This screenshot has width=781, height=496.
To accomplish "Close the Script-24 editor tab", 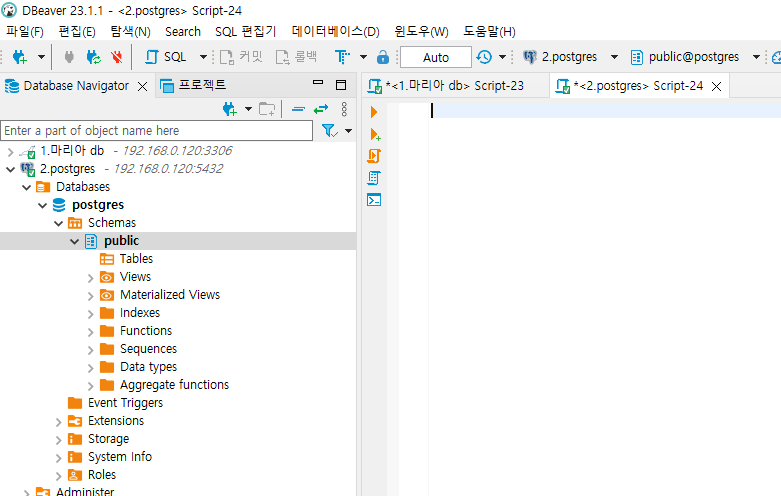I will point(716,87).
